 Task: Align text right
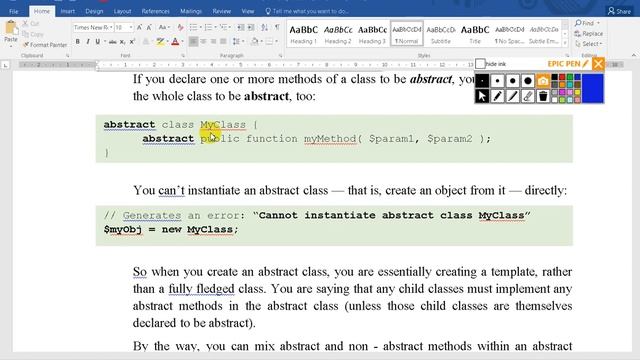point(213,42)
